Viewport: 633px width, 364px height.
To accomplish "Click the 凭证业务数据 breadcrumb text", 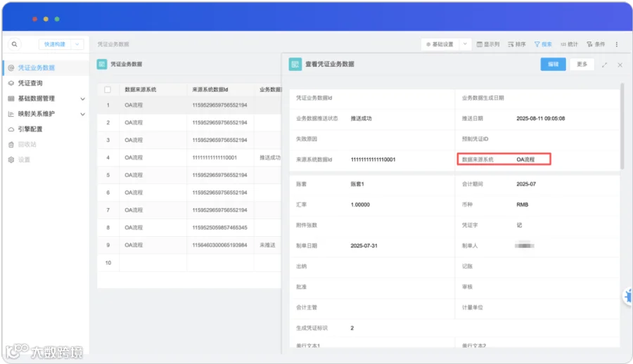I will [113, 44].
